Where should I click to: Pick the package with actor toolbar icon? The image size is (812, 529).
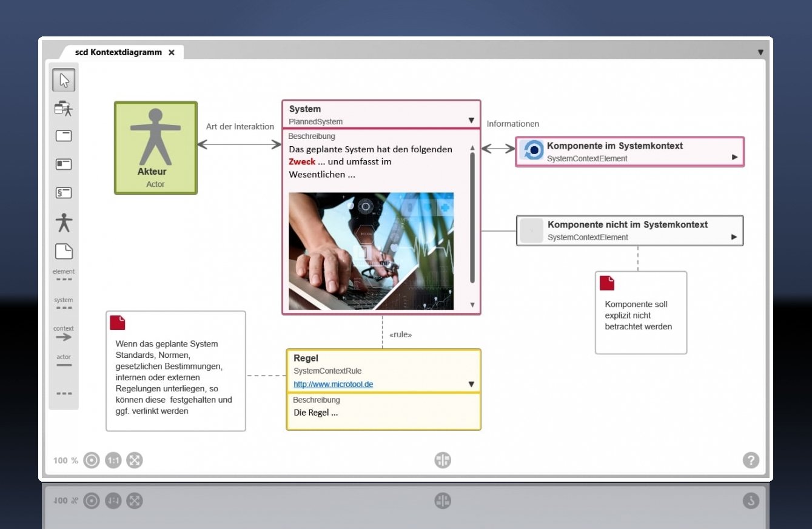pos(64,109)
